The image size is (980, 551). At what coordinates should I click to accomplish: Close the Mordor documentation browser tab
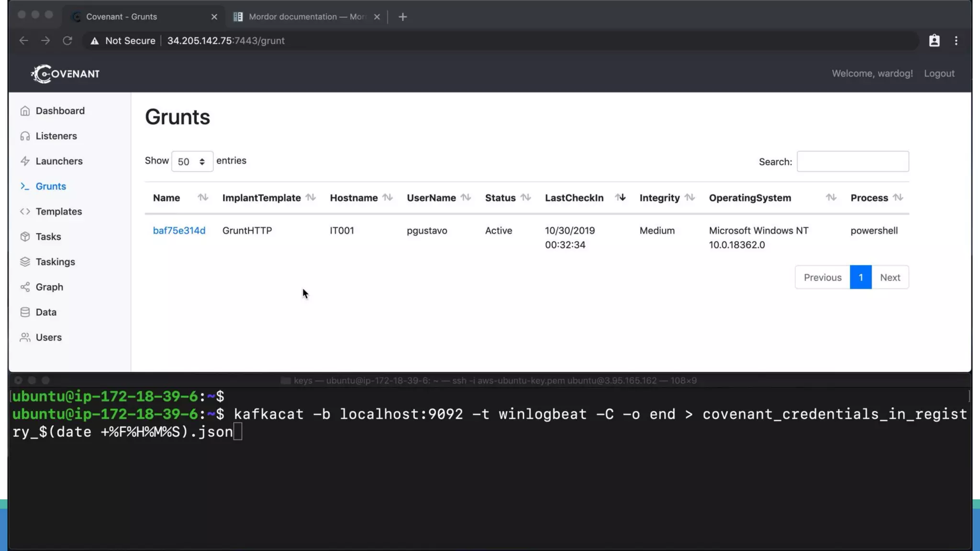(x=377, y=17)
